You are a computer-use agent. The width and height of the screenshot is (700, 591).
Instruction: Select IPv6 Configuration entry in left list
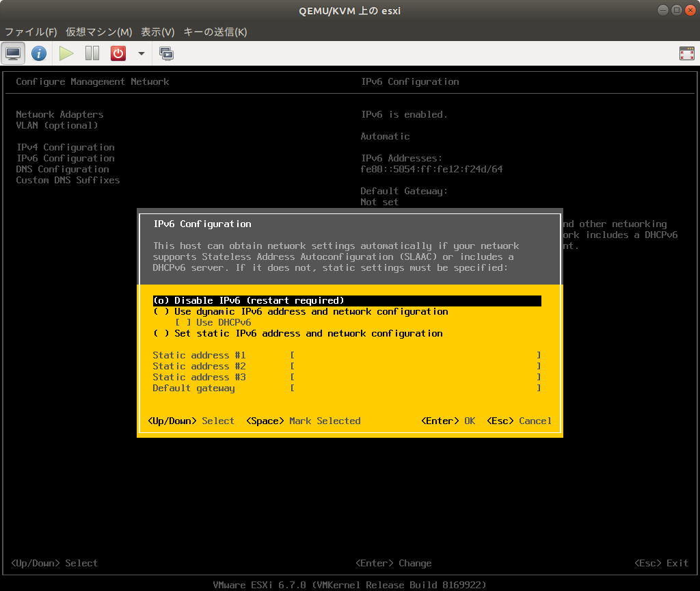click(x=65, y=159)
